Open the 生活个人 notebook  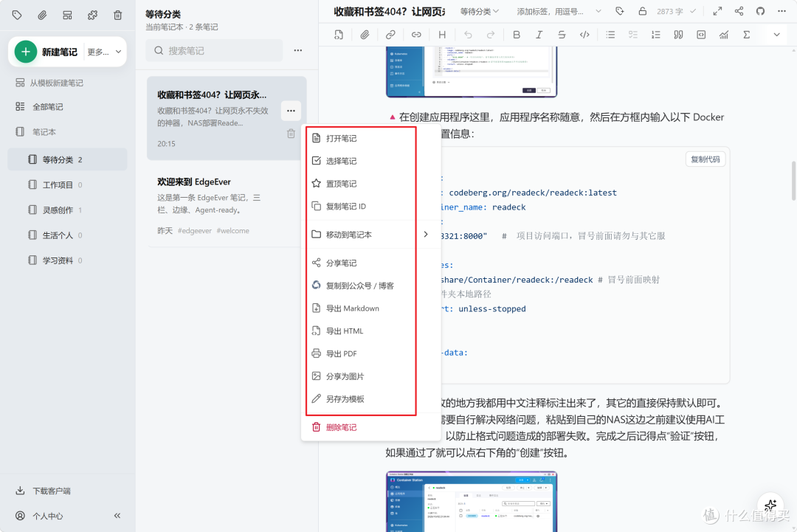point(67,235)
